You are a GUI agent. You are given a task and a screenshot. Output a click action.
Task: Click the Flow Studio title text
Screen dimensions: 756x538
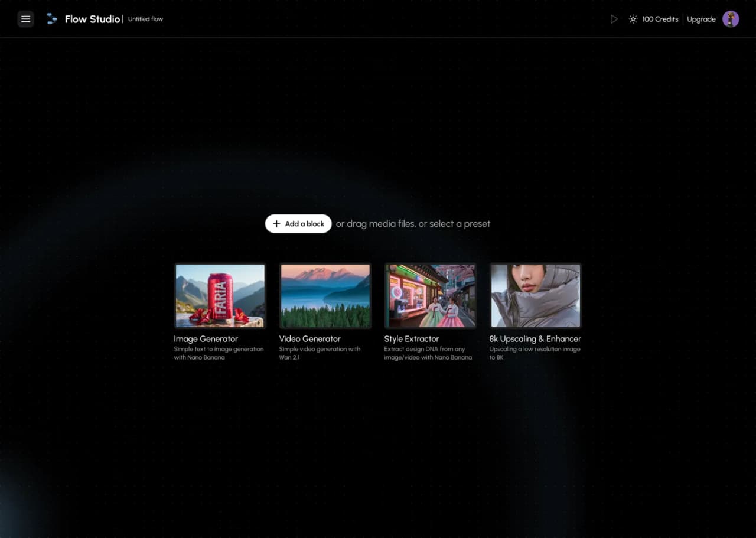[93, 19]
